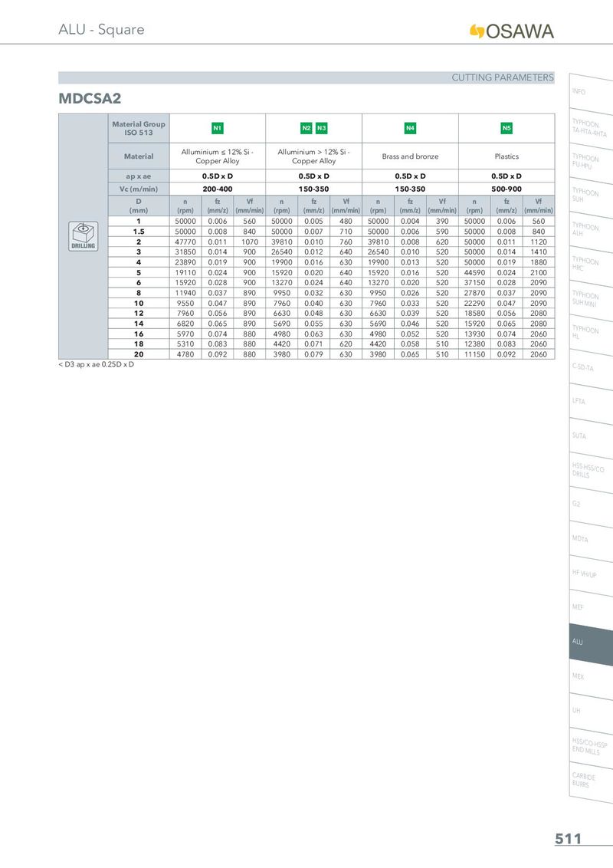
Task: Click the 'Material Group ISO 513' header cell
Action: 139,128
